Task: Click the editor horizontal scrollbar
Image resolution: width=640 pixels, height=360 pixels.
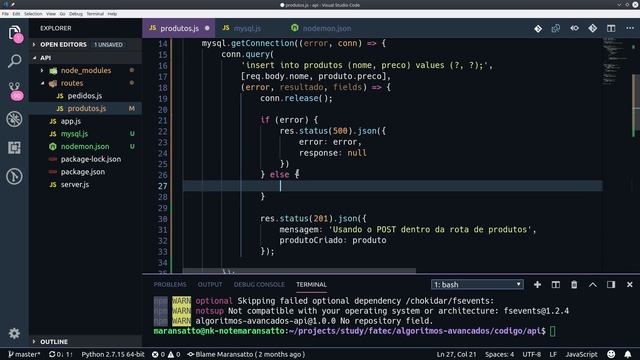Action: (299, 271)
